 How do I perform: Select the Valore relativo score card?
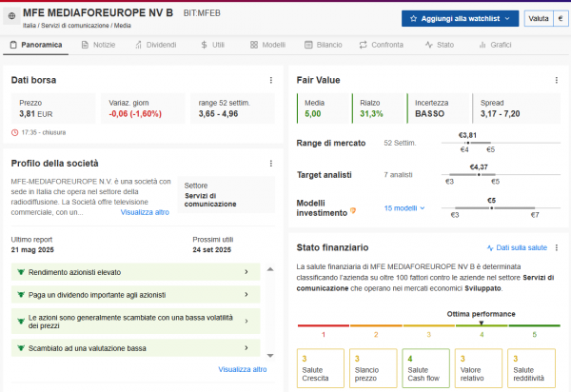(x=479, y=368)
